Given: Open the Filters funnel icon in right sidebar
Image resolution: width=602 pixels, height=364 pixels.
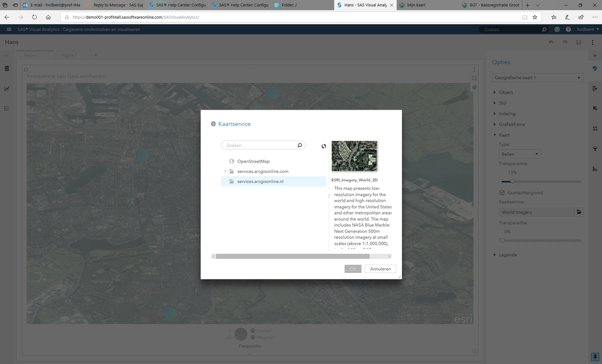Looking at the screenshot, I should tap(595, 149).
